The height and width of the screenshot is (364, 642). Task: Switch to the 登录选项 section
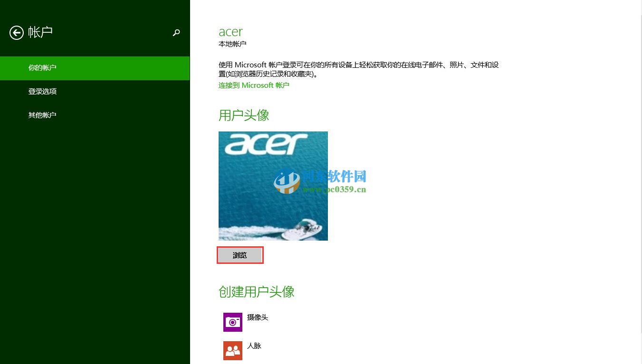point(42,91)
